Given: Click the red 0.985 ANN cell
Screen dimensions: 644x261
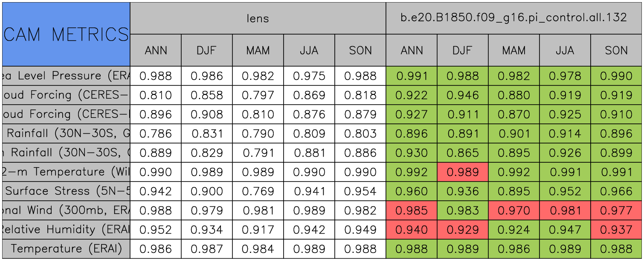Looking at the screenshot, I should (x=411, y=211).
